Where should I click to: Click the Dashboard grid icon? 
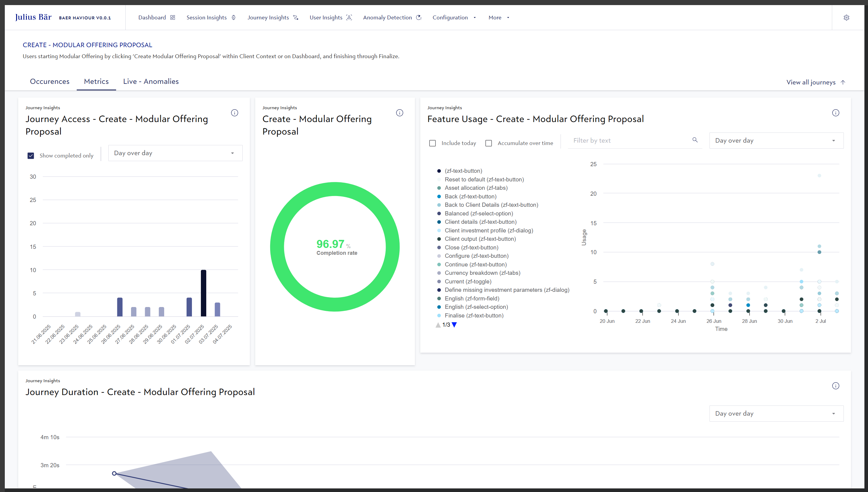tap(173, 18)
